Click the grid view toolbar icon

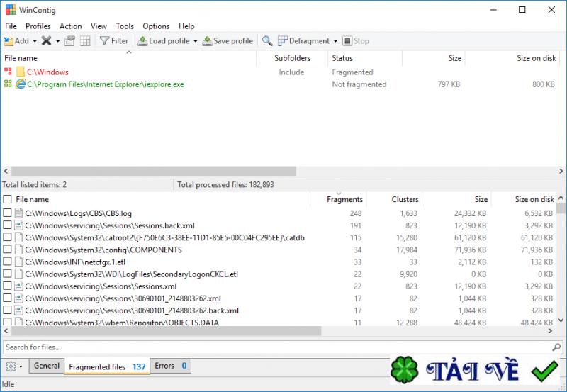85,41
